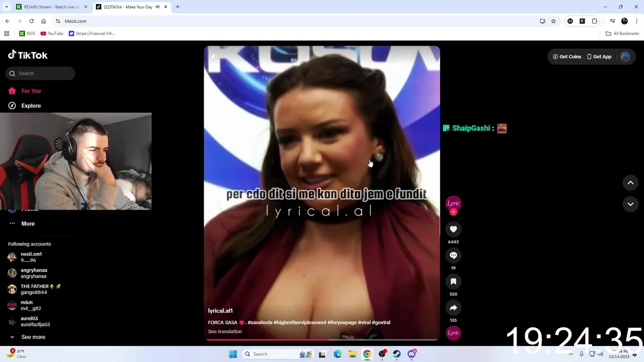Open the All Bookmarks folder
Screen dimensions: 644x362
tap(622, 34)
